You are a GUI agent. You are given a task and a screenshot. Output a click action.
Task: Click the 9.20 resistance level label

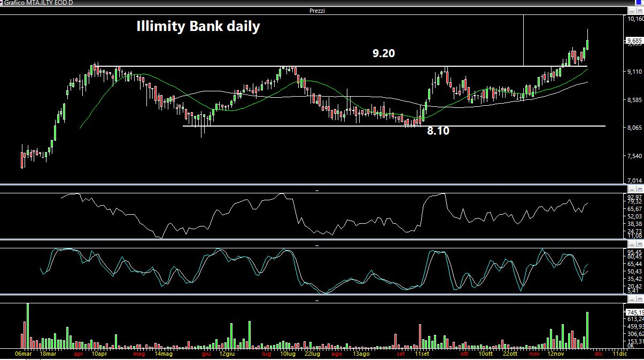[383, 53]
